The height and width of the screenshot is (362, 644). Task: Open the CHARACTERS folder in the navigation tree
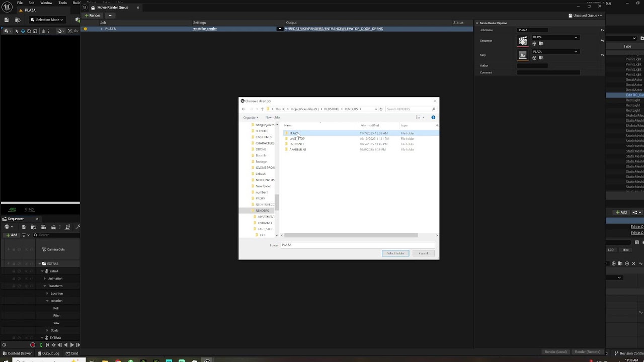click(265, 143)
